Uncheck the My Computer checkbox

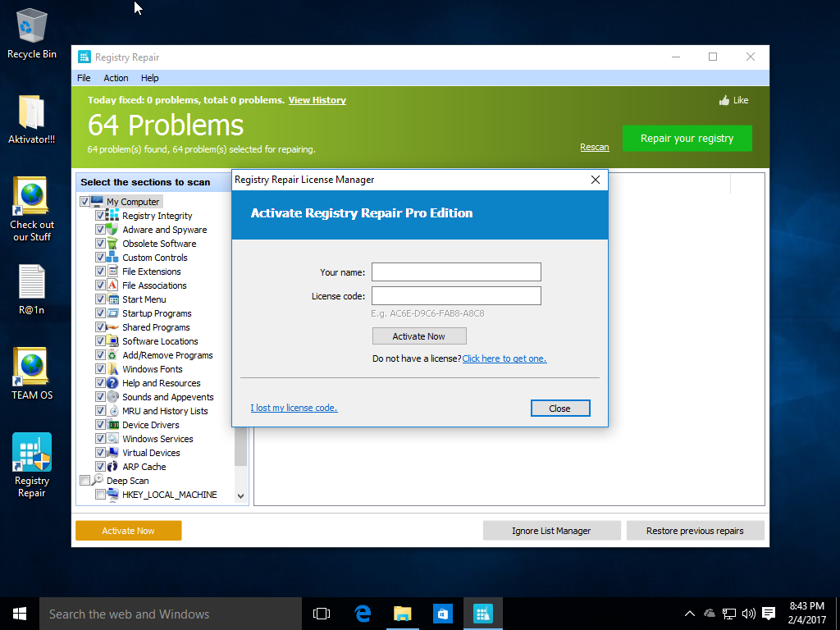point(84,202)
